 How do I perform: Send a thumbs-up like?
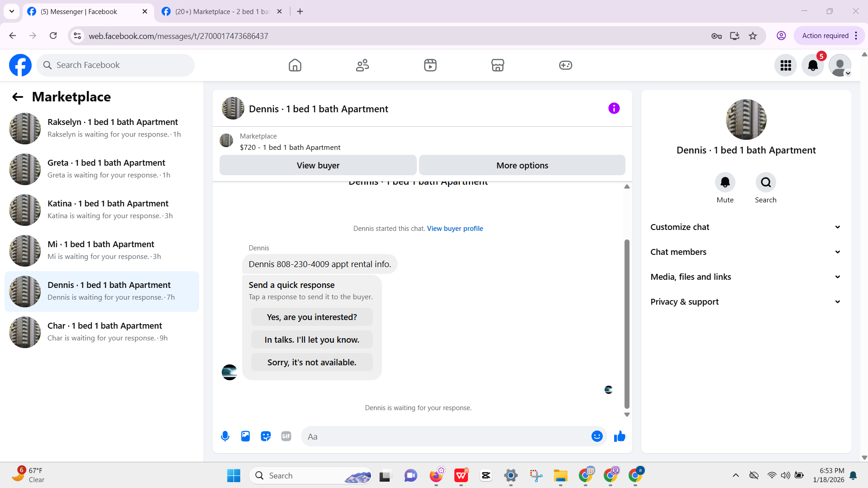click(x=620, y=436)
